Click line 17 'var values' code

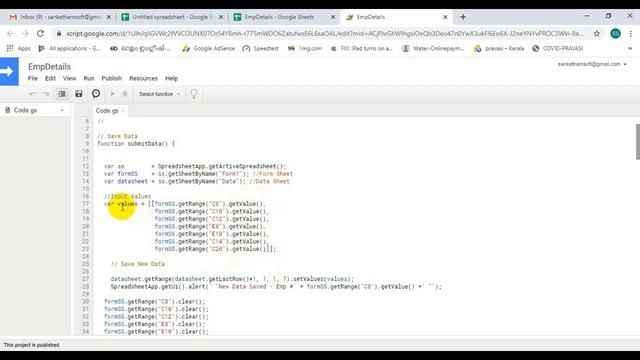[121, 204]
